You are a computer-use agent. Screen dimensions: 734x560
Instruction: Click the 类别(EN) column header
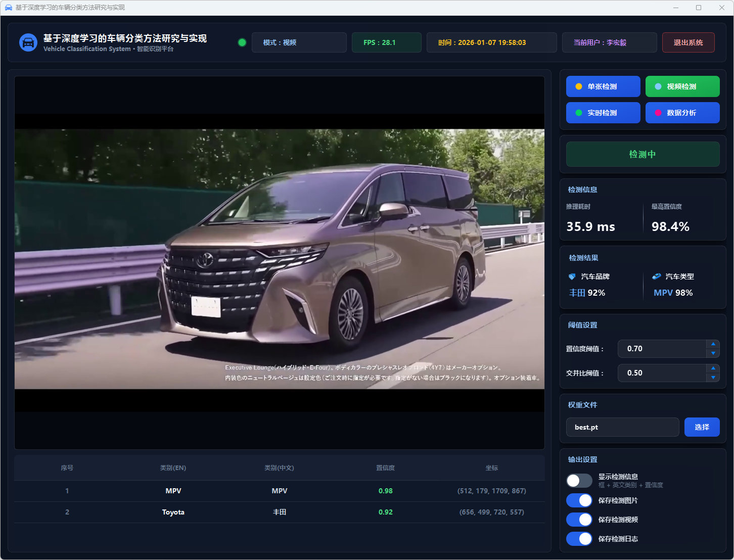[x=173, y=468]
